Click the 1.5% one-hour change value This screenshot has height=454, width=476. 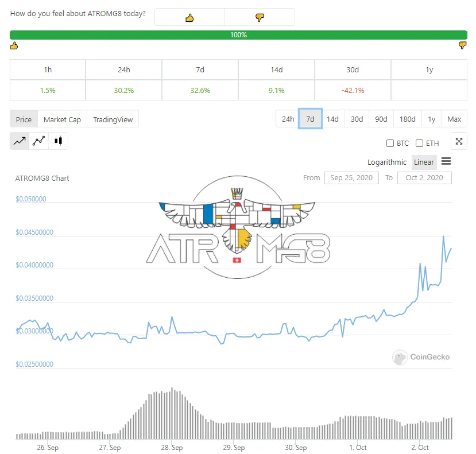pos(48,91)
